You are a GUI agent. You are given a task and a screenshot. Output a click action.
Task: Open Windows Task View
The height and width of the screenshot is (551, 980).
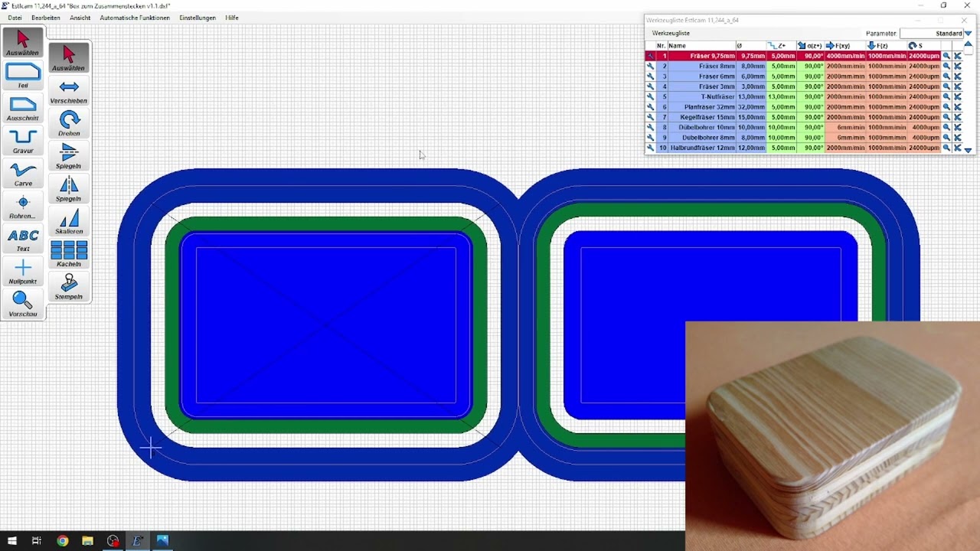pyautogui.click(x=37, y=541)
